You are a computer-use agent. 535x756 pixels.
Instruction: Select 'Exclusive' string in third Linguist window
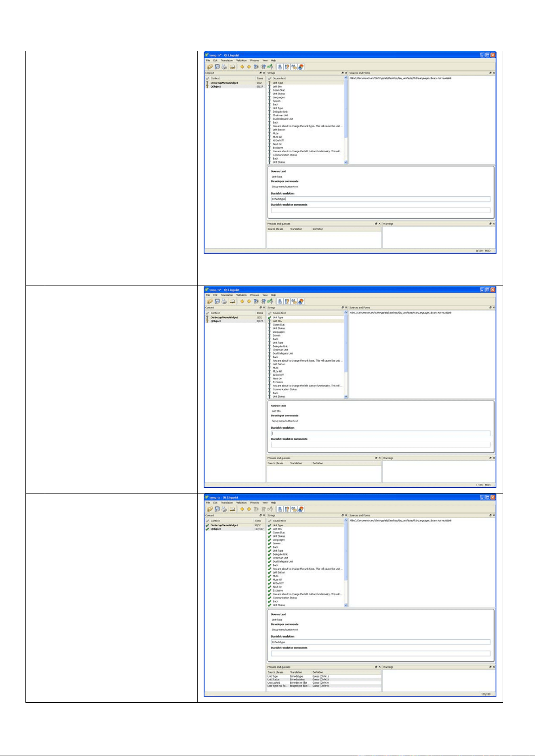coord(305,590)
